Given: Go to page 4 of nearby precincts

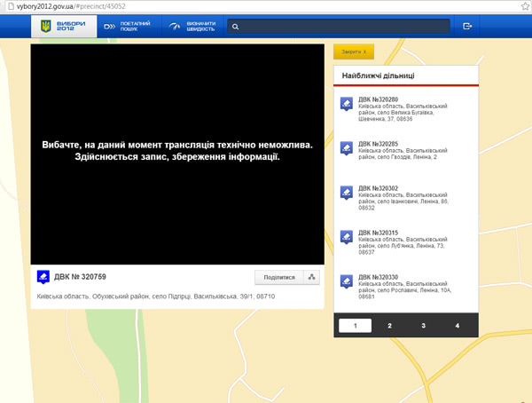Looking at the screenshot, I should click(458, 326).
